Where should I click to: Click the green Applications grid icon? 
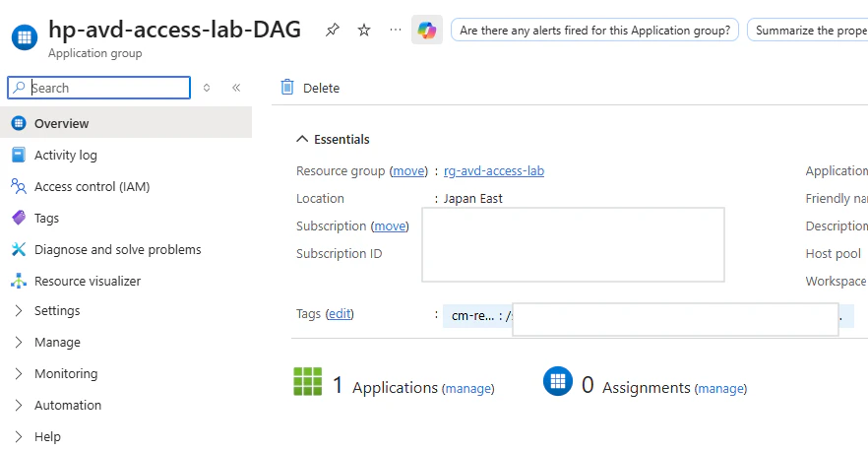[308, 381]
